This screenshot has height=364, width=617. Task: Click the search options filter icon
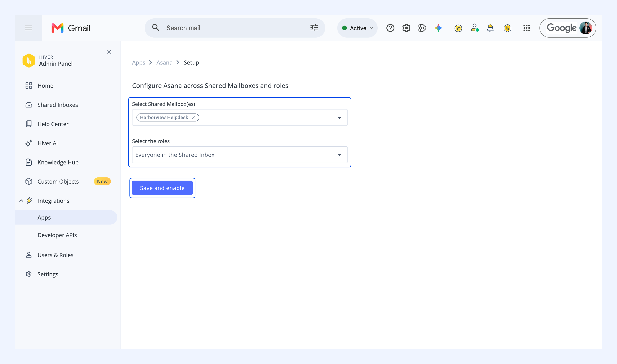click(x=314, y=28)
